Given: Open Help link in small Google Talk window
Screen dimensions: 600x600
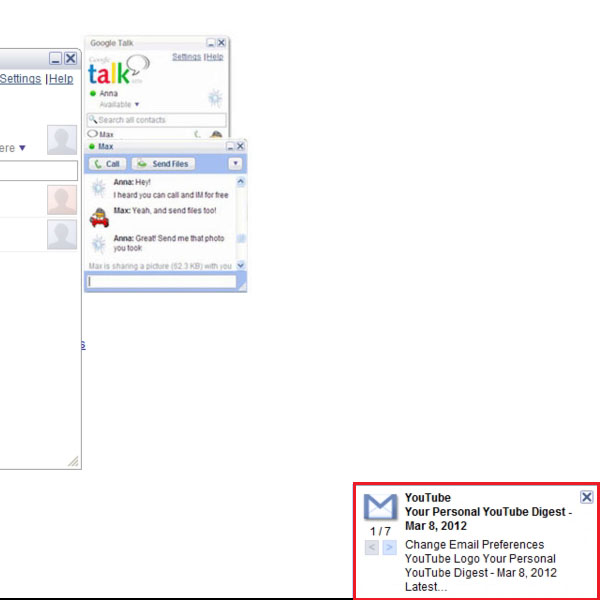Looking at the screenshot, I should point(215,57).
